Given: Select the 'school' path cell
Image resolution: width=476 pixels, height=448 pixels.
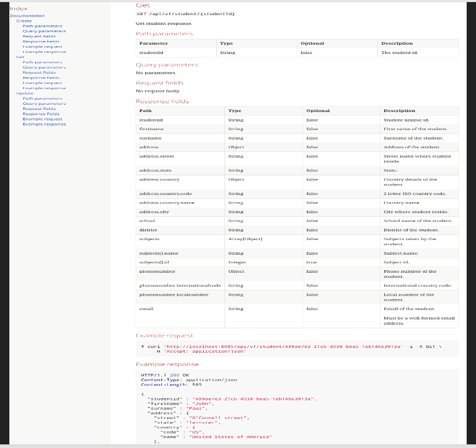Looking at the screenshot, I should [x=147, y=221].
